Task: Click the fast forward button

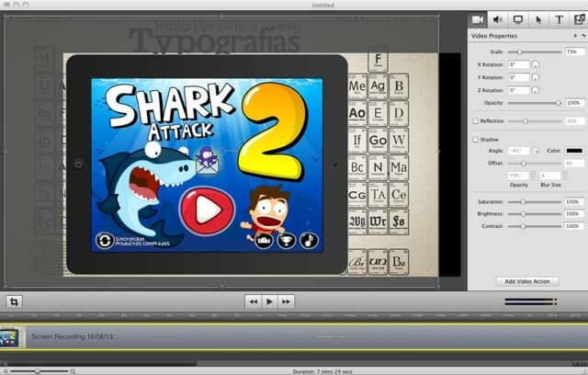Action: (287, 301)
